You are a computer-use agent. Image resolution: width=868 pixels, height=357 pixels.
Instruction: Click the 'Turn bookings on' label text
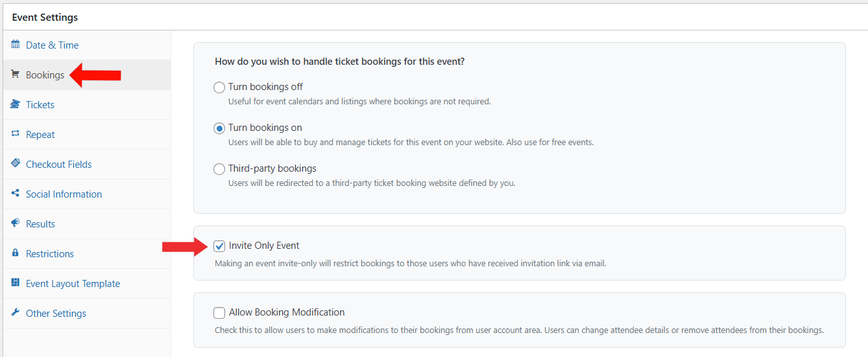[265, 128]
